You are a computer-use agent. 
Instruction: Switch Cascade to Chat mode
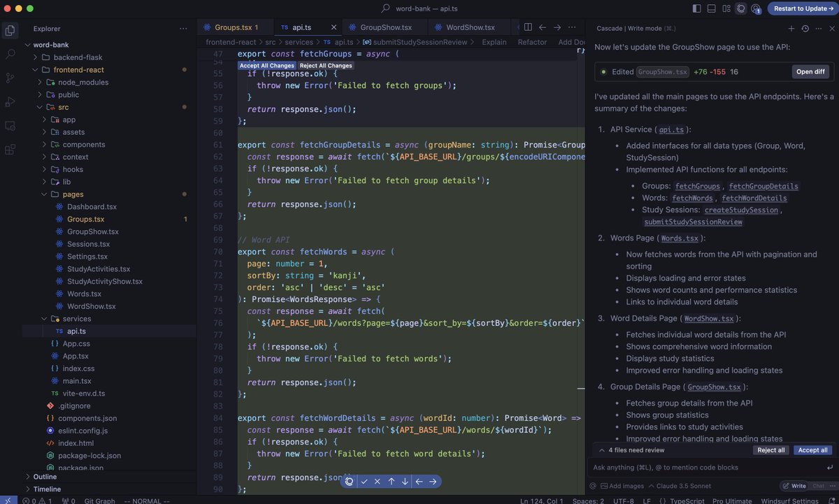tap(817, 486)
